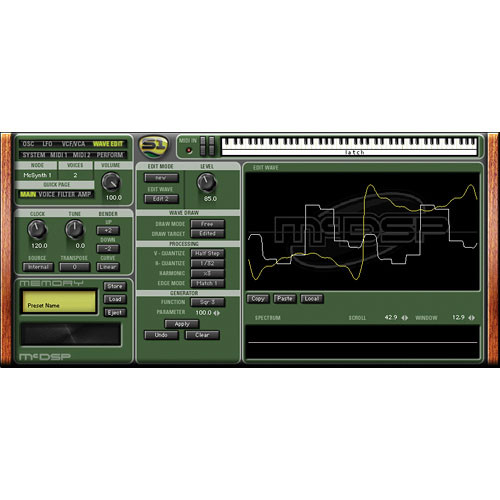Click the Voices value 2

pyautogui.click(x=75, y=175)
